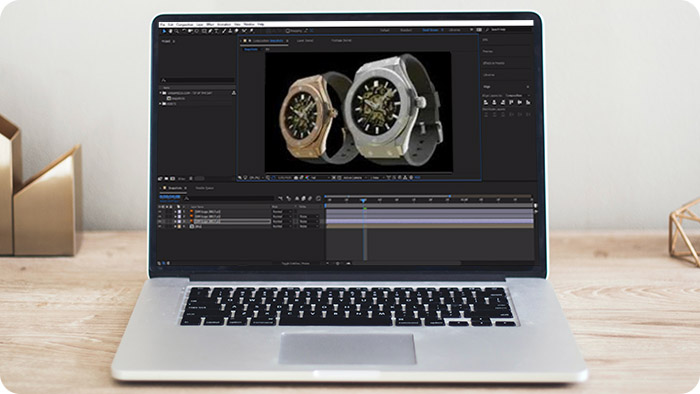The image size is (700, 394).
Task: Select the Horizontal Type tool
Action: point(216,31)
